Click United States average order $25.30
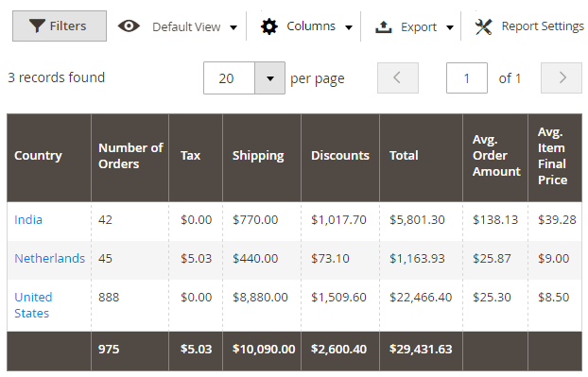 click(x=492, y=298)
